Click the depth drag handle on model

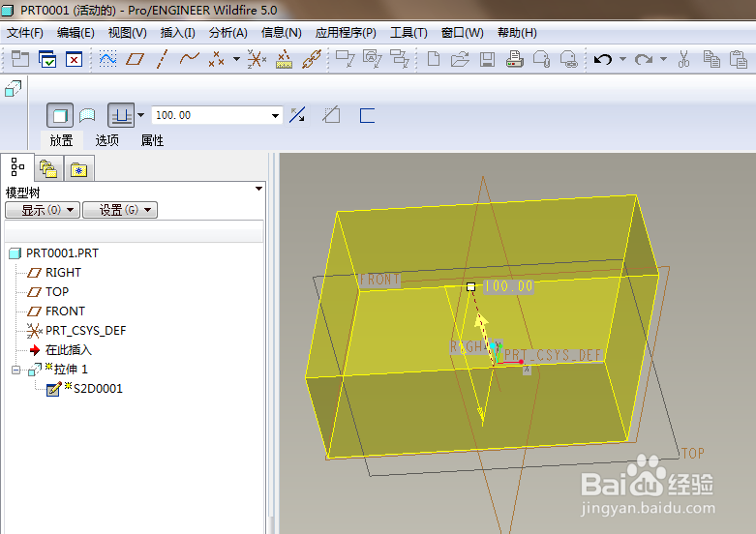pyautogui.click(x=471, y=287)
